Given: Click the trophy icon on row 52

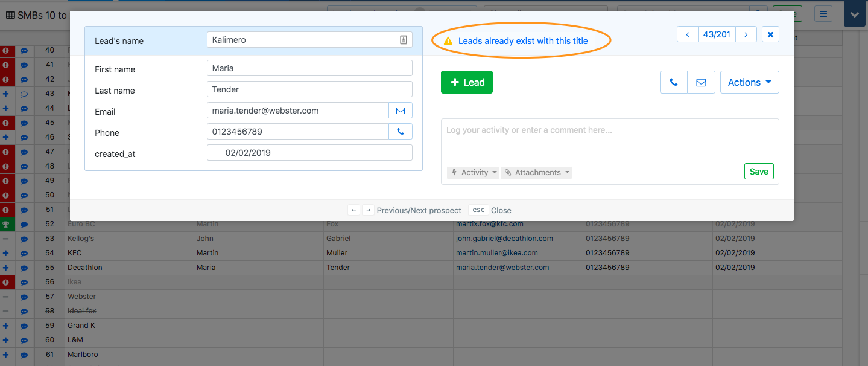Looking at the screenshot, I should [x=6, y=224].
